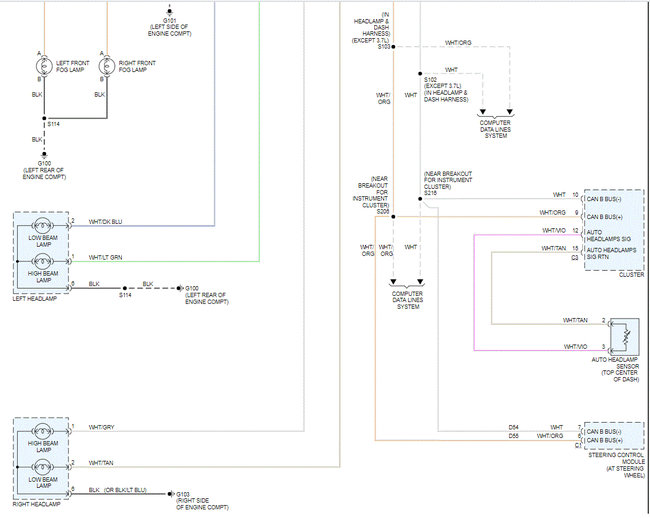
Task: Click CAN B BUS(+) on steering control module
Action: [604, 441]
